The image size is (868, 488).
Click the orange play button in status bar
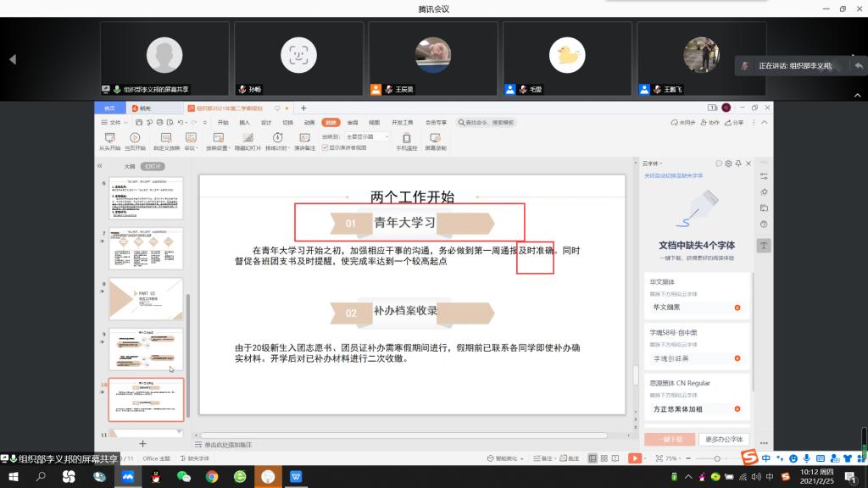coord(634,458)
